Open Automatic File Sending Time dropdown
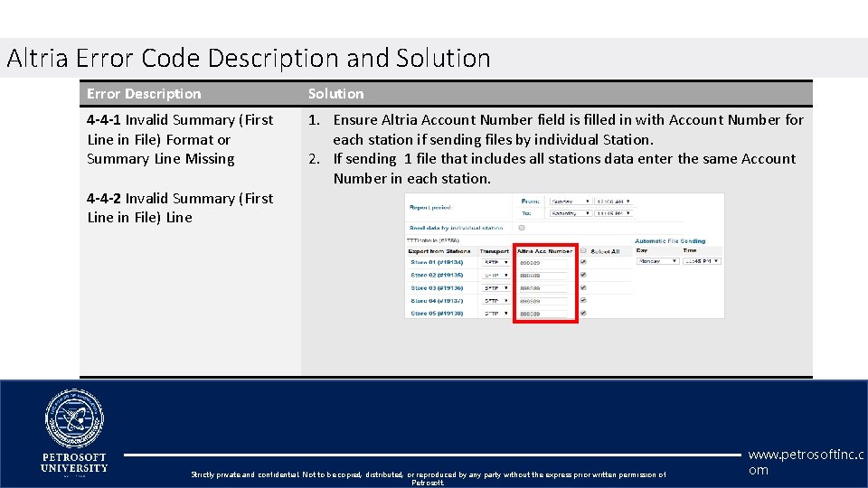This screenshot has height=488, width=868. (702, 261)
